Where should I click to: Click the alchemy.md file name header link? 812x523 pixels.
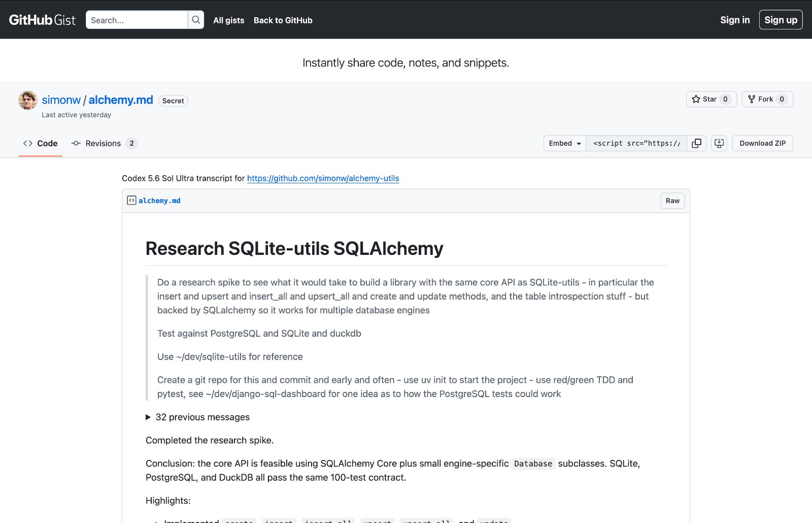click(x=159, y=201)
